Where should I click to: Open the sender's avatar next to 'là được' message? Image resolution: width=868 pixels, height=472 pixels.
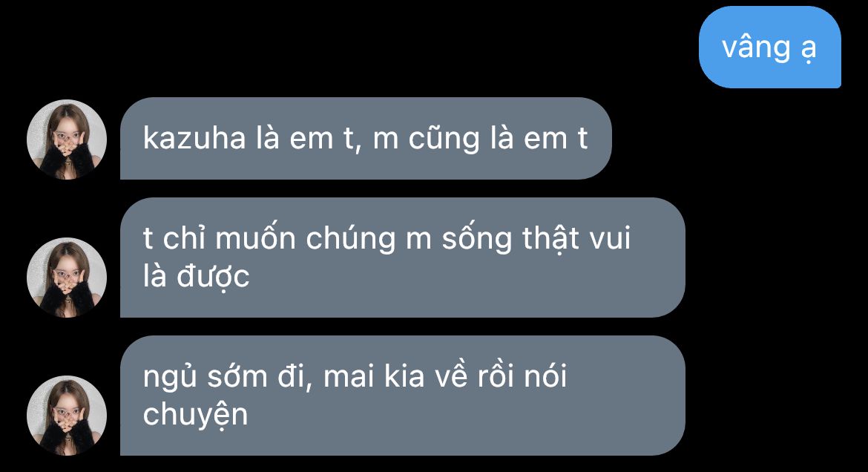point(67,277)
